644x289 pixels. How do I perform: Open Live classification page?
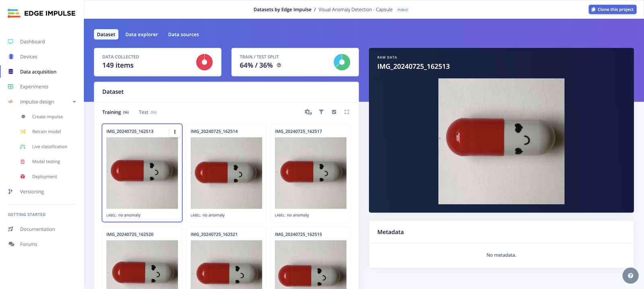click(x=50, y=146)
